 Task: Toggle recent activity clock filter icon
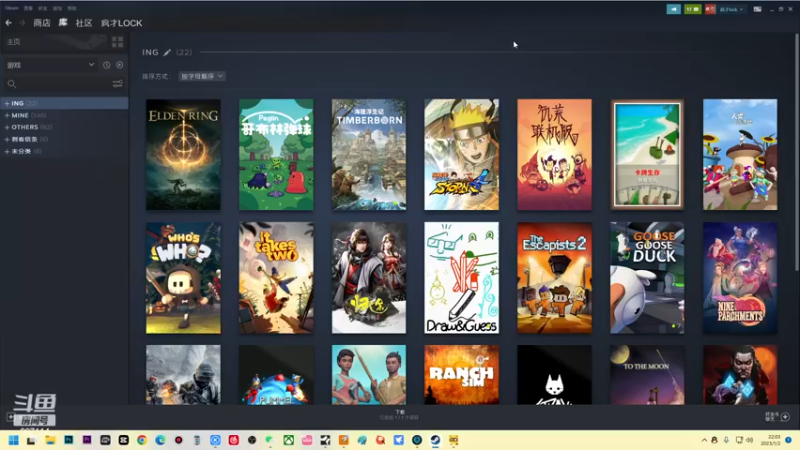(107, 65)
